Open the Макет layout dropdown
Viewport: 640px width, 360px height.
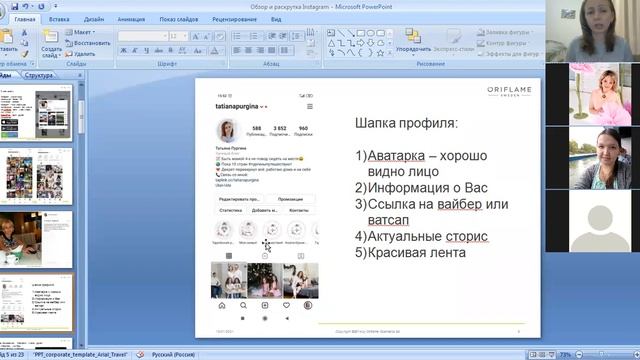point(80,32)
